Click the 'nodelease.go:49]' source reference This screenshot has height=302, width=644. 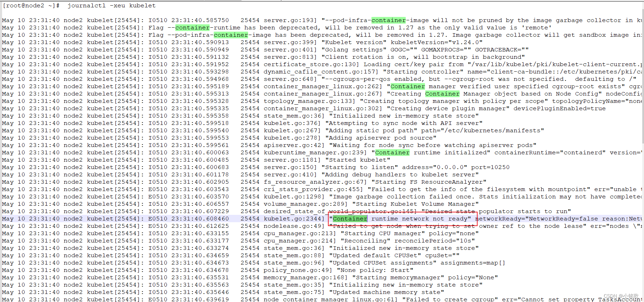[294, 226]
